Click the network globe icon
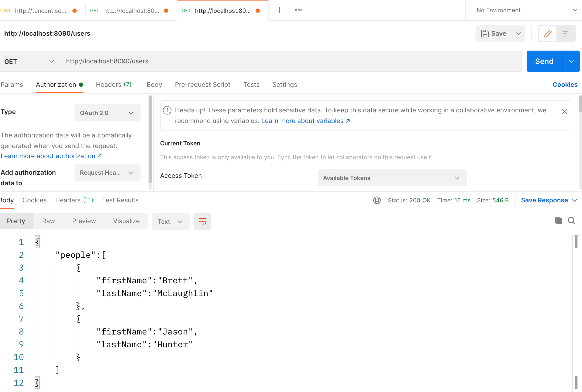The image size is (582, 392). click(x=377, y=200)
